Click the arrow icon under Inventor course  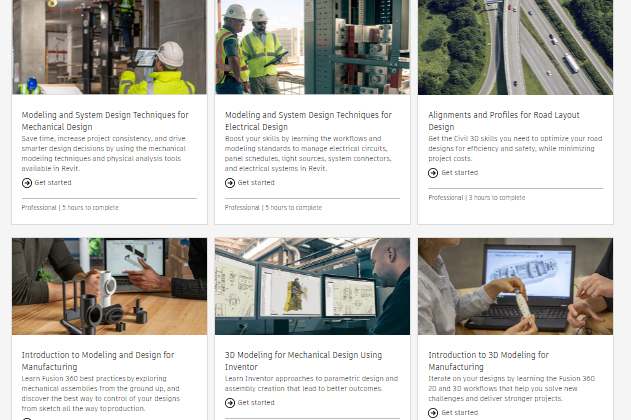(x=230, y=403)
